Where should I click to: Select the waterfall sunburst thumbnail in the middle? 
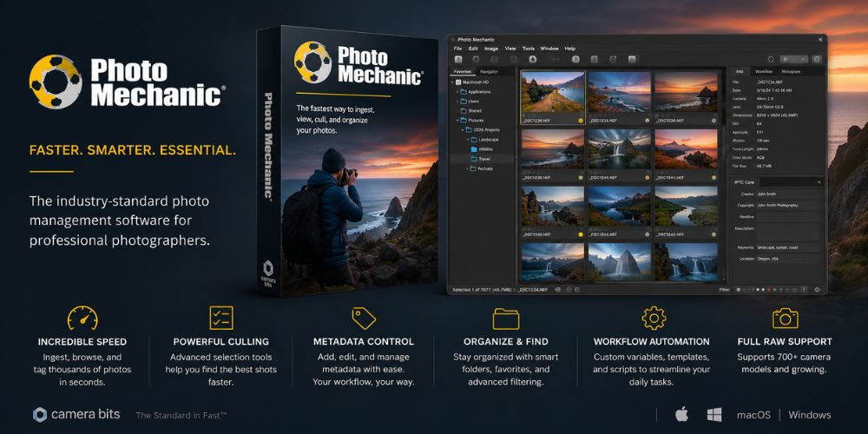[620, 149]
